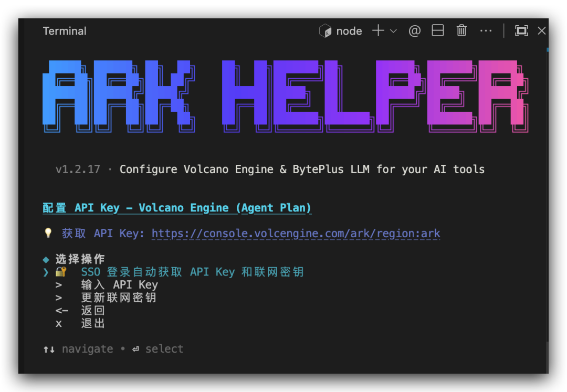Click the lock icon beside SSO option
This screenshot has height=392, width=567.
(x=61, y=271)
